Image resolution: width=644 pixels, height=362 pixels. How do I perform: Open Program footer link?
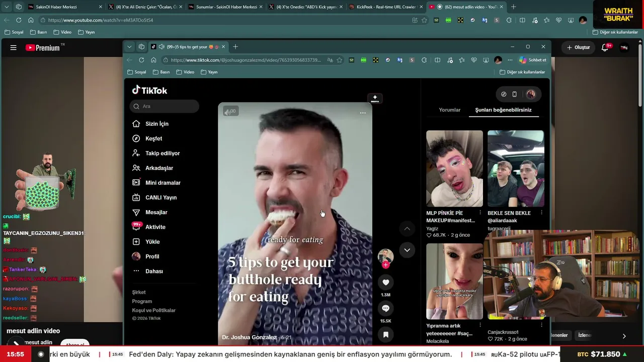click(x=142, y=301)
